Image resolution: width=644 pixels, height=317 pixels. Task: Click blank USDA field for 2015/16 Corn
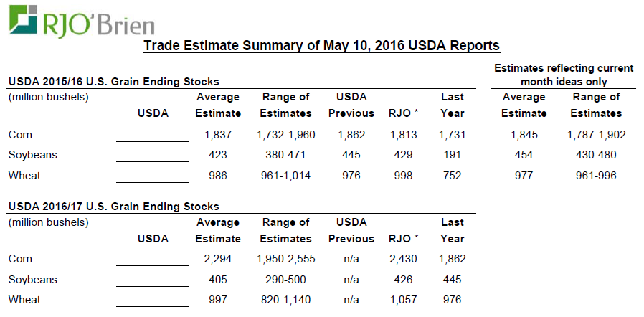(152, 135)
